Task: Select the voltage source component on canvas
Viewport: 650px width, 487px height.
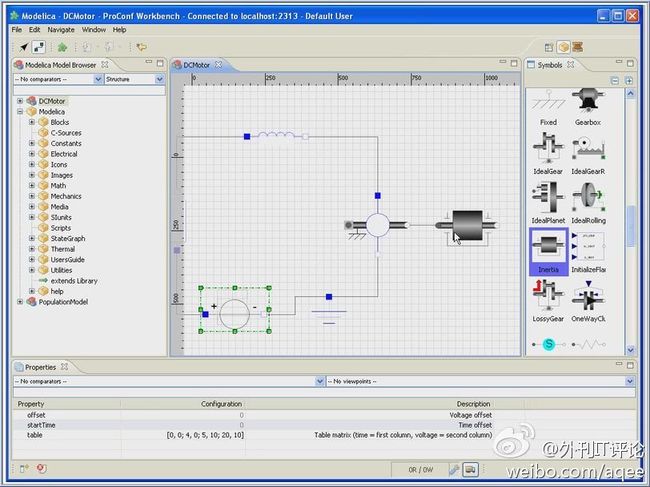Action: pos(235,310)
